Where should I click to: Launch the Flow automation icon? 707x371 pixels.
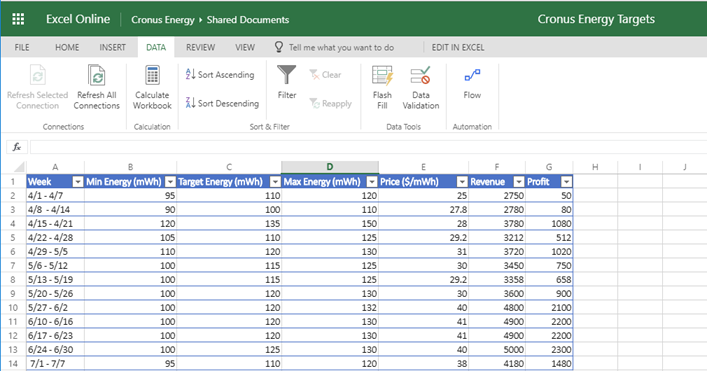pos(472,75)
